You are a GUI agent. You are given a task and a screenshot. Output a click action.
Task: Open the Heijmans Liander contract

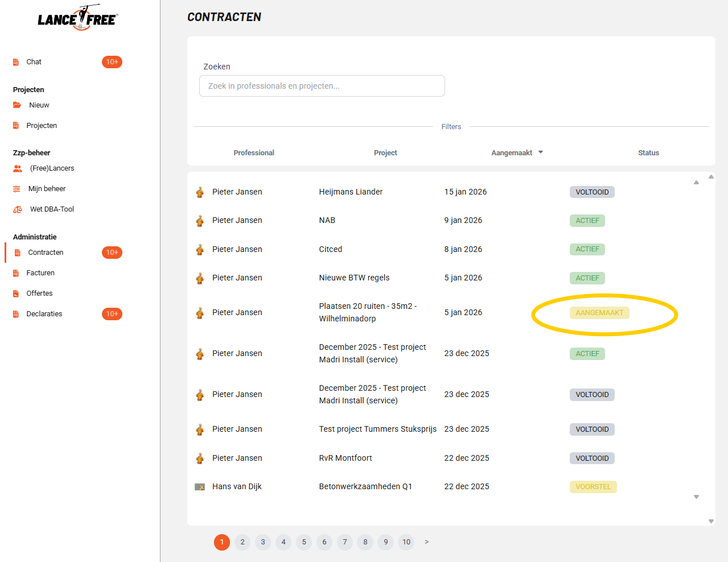pos(351,192)
